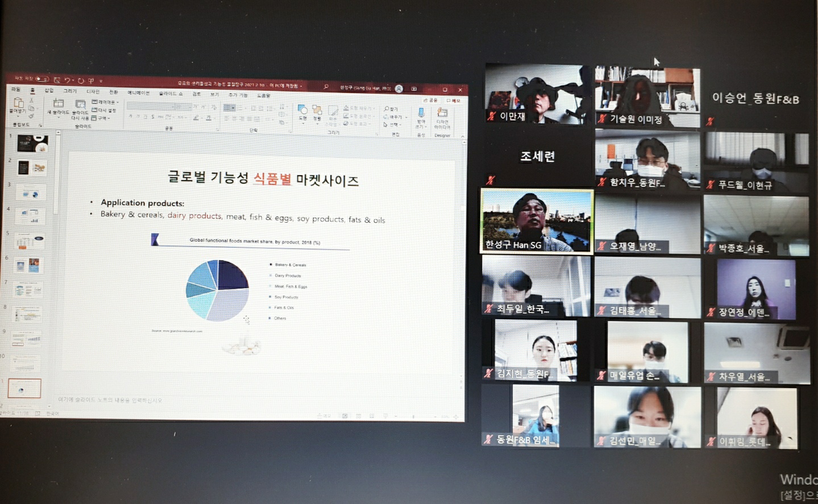Switch to the Slide Show (슬라이드 쇼) tab

[171, 94]
